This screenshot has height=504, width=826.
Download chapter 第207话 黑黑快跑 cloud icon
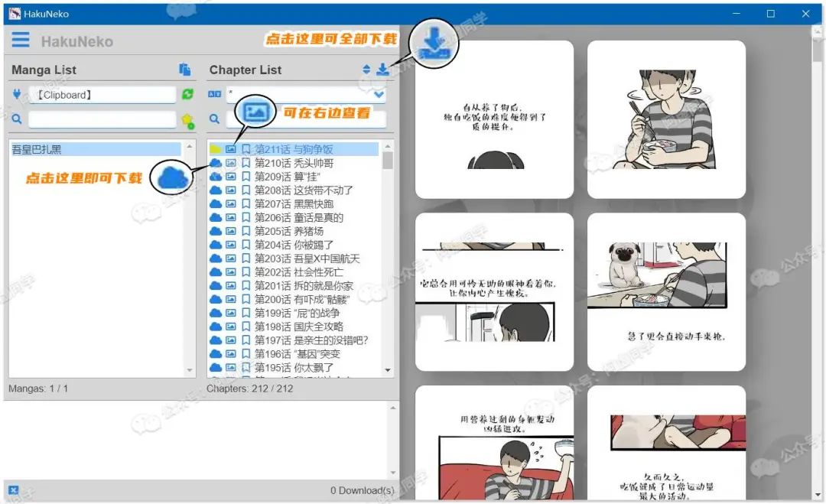[216, 203]
